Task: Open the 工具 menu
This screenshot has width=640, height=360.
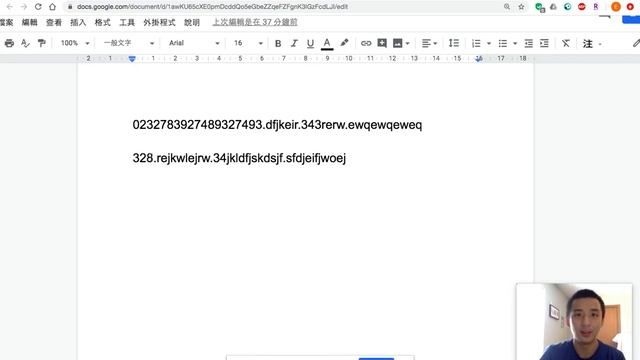Action: 127,22
